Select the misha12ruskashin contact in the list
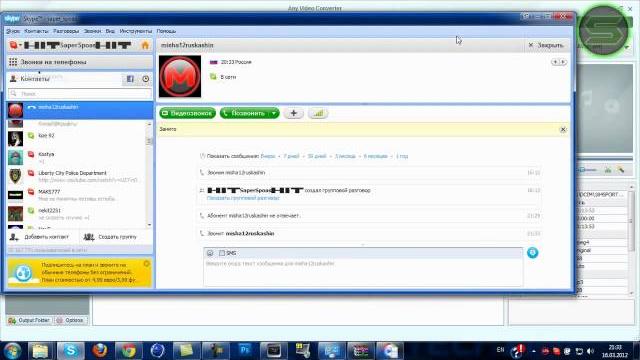 coord(80,110)
